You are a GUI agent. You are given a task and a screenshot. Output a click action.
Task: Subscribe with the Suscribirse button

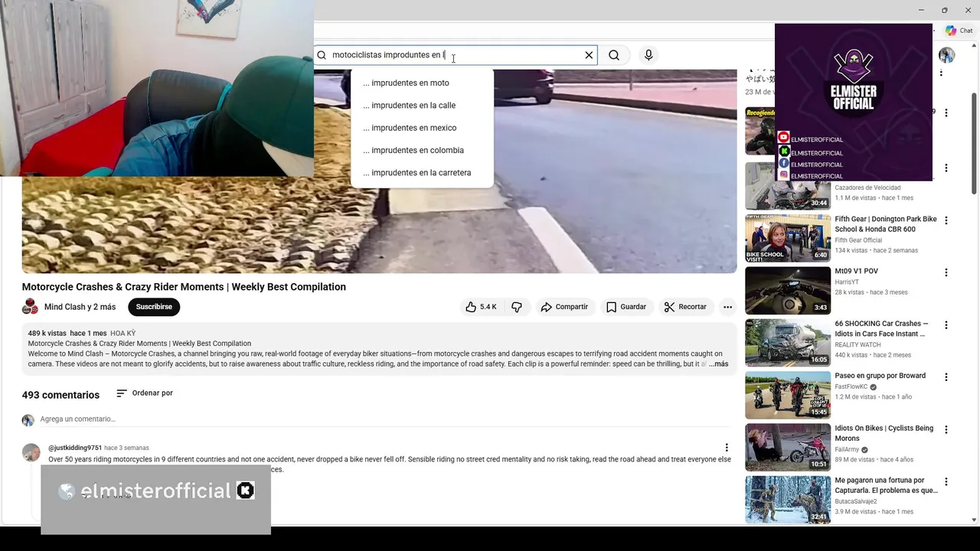tap(154, 307)
